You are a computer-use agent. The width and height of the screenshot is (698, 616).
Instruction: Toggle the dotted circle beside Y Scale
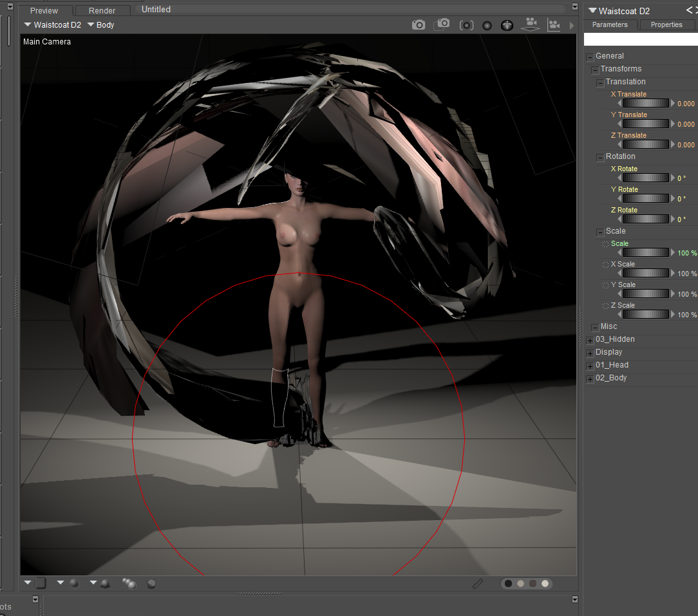point(605,285)
